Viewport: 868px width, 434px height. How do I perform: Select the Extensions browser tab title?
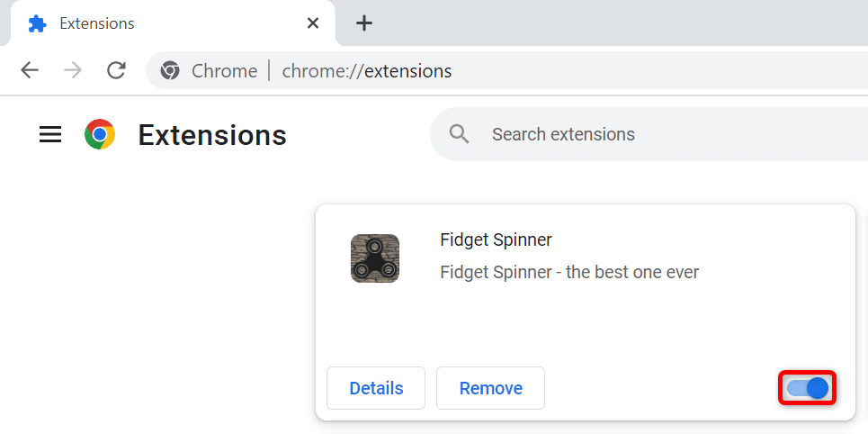[95, 23]
